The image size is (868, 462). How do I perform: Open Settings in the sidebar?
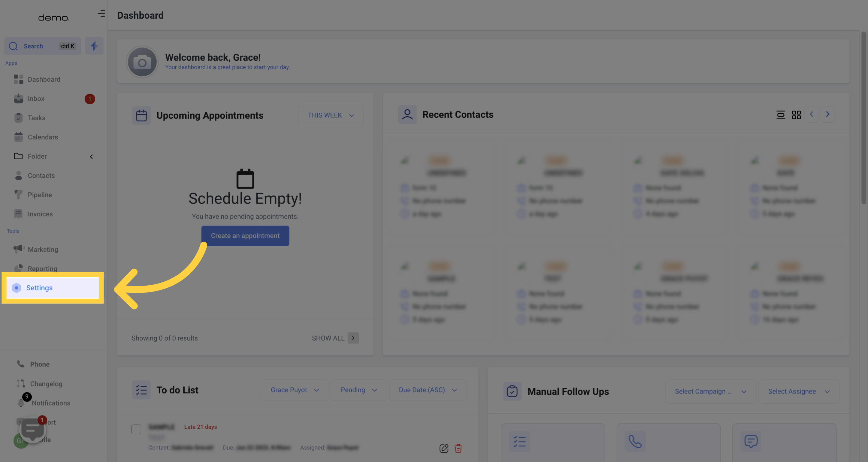39,288
